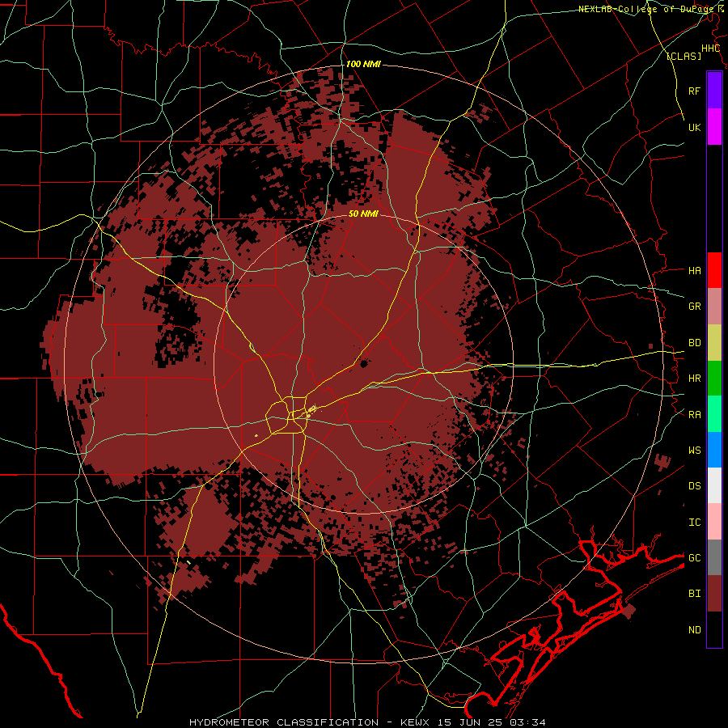Click the ND black legend swatch

click(x=714, y=629)
